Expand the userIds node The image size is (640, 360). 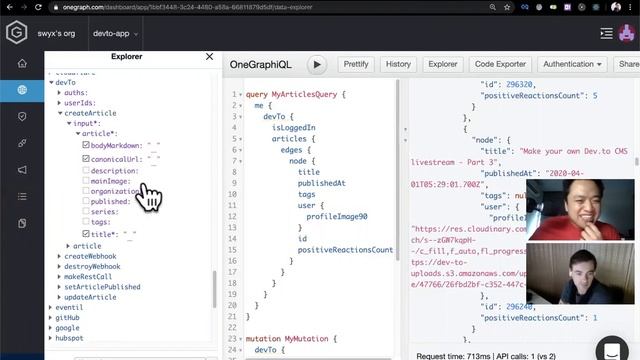pyautogui.click(x=60, y=103)
